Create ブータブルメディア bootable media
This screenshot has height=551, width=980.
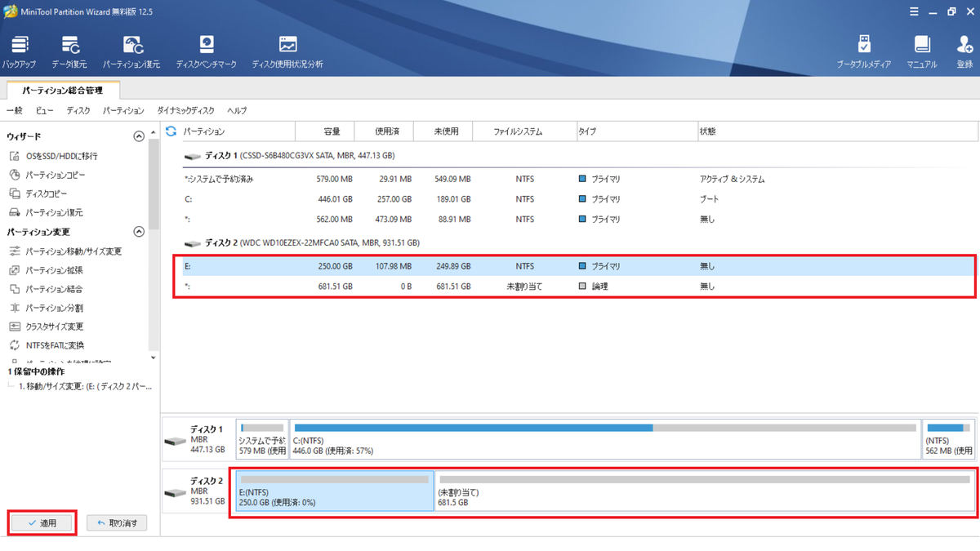pyautogui.click(x=864, y=51)
